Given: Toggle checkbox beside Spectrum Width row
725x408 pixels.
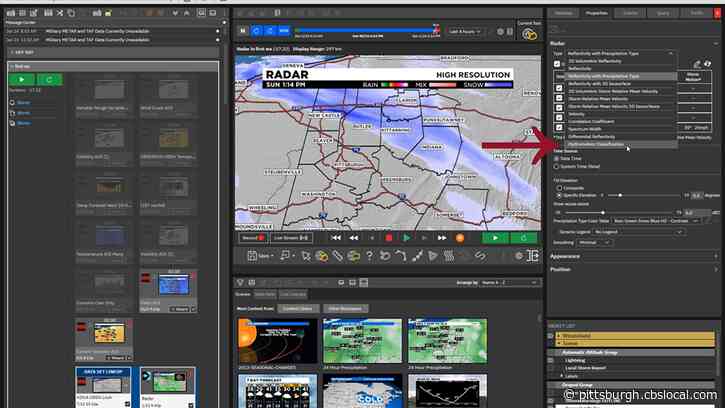Looking at the screenshot, I should point(559,127).
